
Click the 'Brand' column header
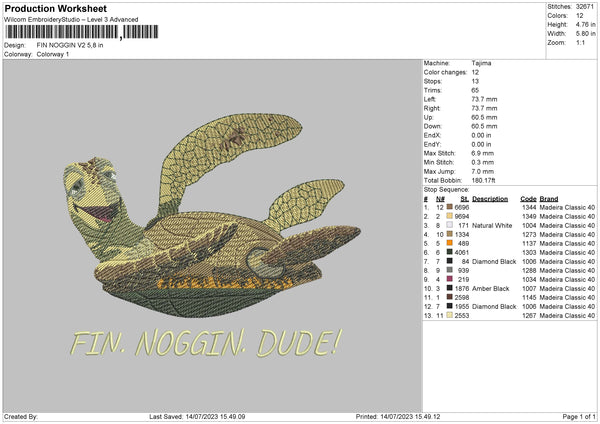point(549,199)
